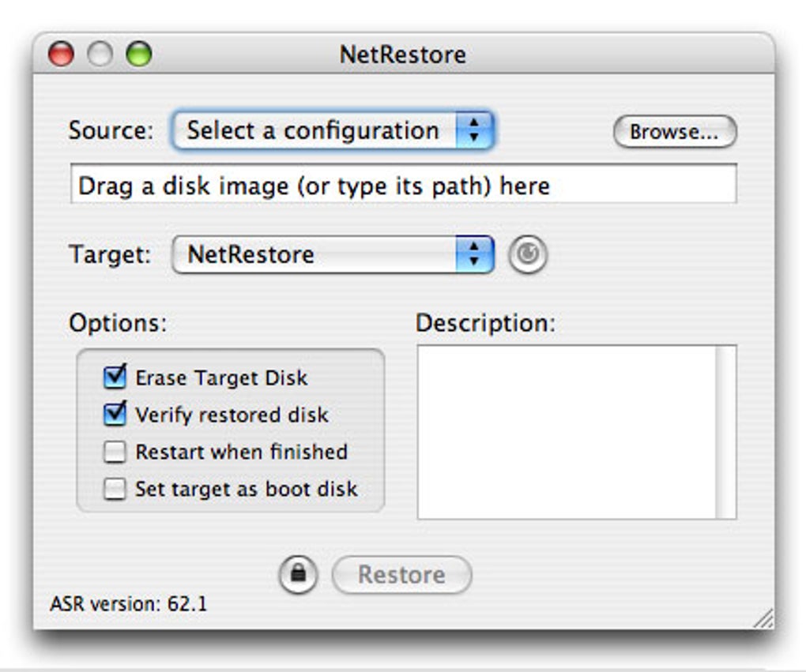
Task: Click the lock icon near the Restore button
Action: pos(298,574)
